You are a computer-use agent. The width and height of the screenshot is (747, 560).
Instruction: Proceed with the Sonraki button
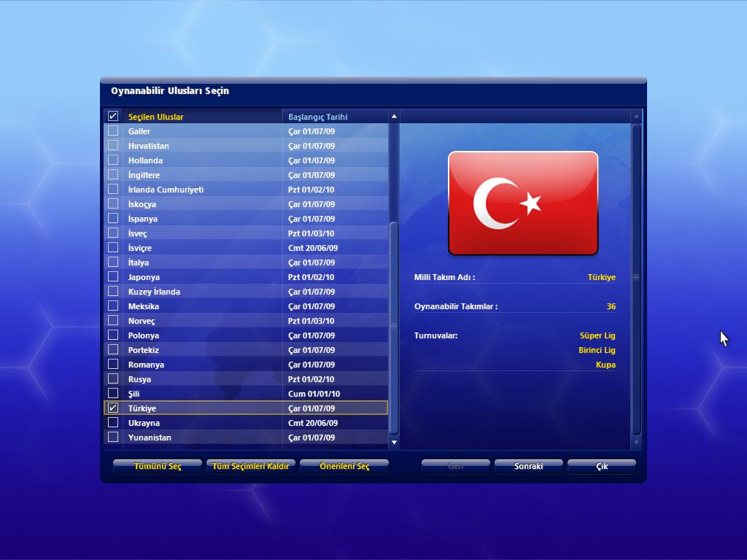pyautogui.click(x=528, y=466)
